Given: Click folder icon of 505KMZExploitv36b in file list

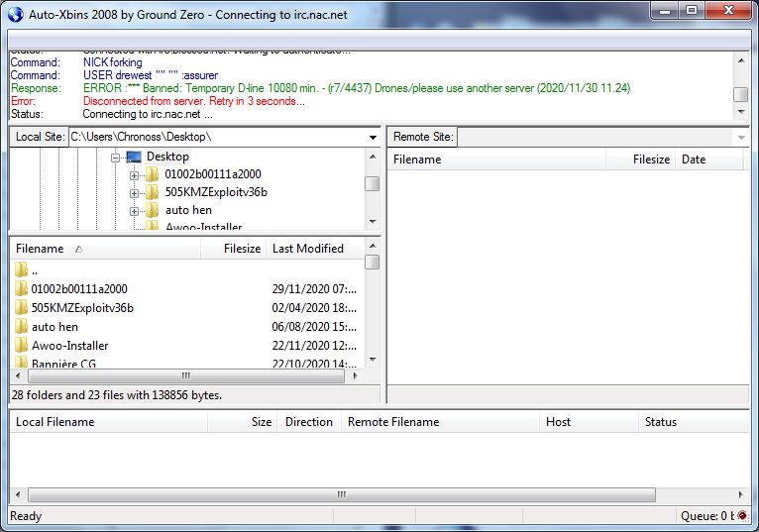Looking at the screenshot, I should tap(21, 308).
